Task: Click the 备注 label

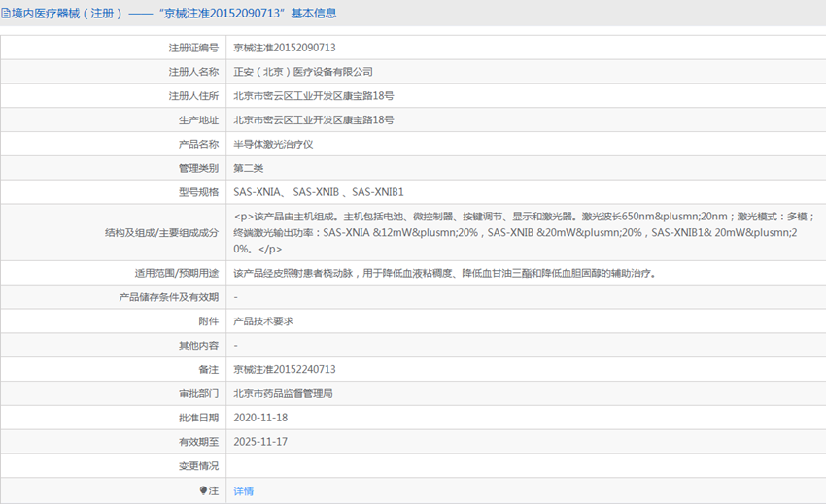Action: (x=209, y=370)
